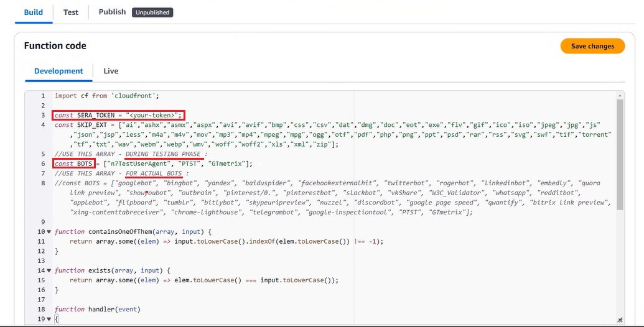Collapse the handler body at line 19

pyautogui.click(x=49, y=319)
